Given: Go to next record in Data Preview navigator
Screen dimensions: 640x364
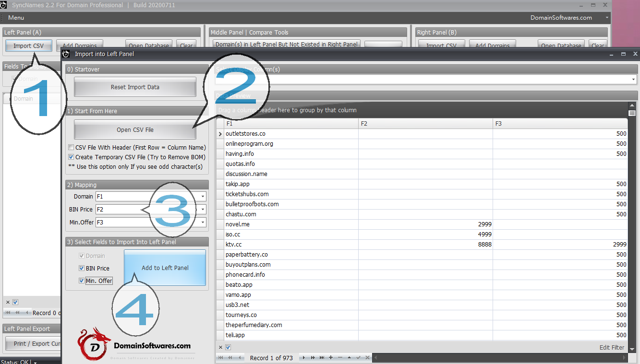Looking at the screenshot, I should pos(304,358).
